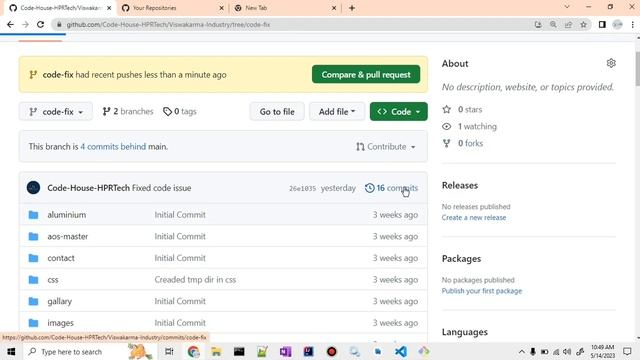Expand the green Code dropdown
This screenshot has width=640, height=360.
pyautogui.click(x=399, y=111)
